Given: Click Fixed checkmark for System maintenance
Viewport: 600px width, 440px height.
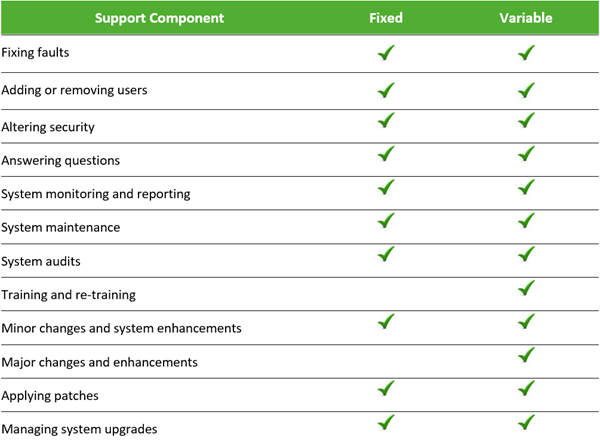Looking at the screenshot, I should click(x=386, y=221).
